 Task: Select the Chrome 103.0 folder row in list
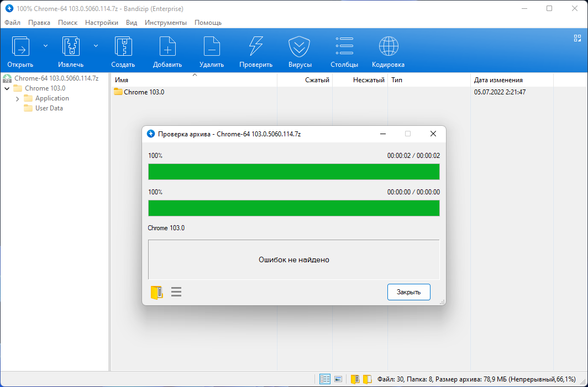(144, 92)
